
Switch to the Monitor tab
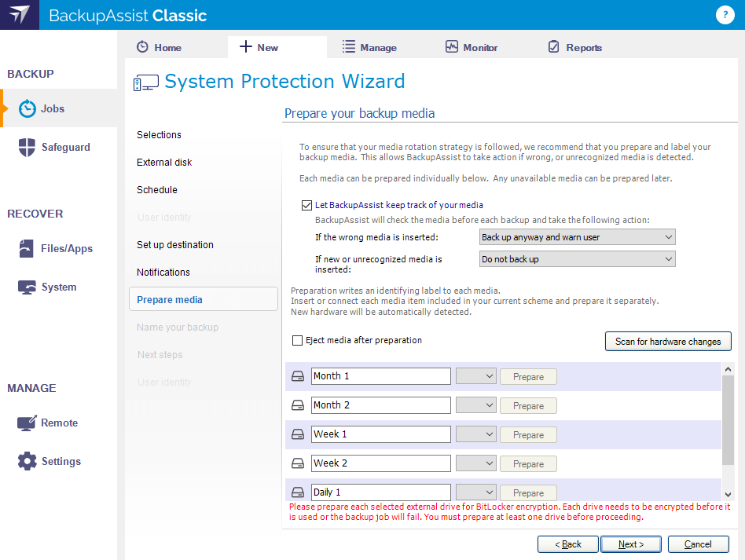pos(480,47)
